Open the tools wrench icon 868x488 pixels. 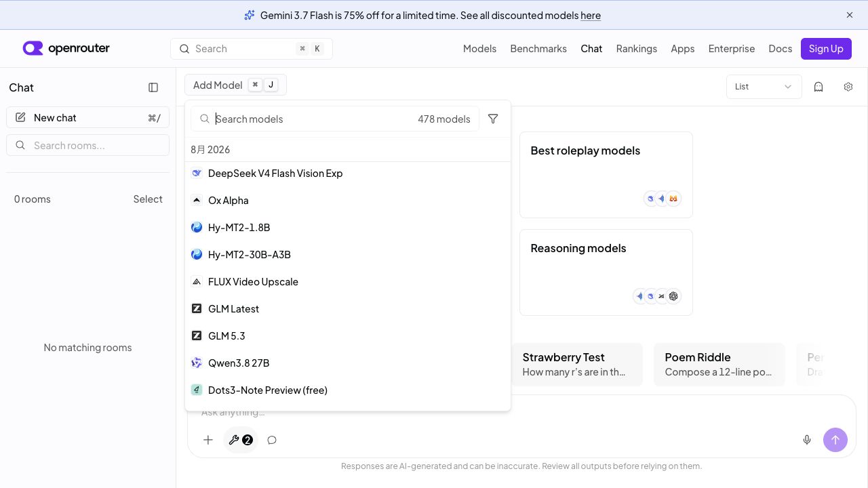[234, 440]
